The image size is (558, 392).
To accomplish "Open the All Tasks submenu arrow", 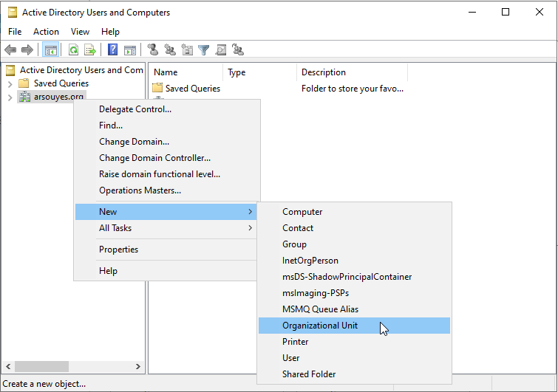I will (250, 228).
